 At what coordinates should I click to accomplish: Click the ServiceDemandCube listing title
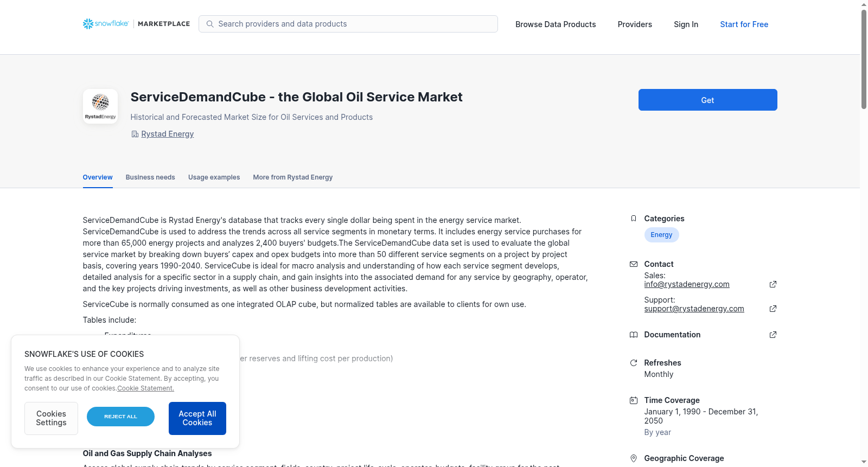pyautogui.click(x=296, y=97)
